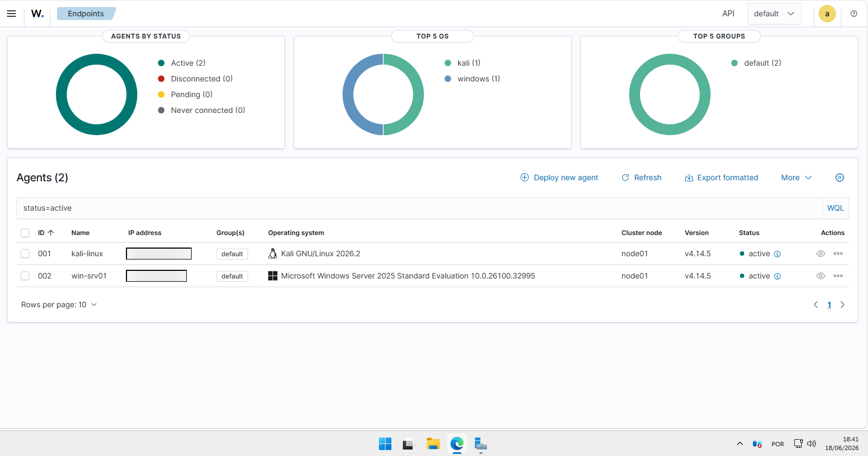868x456 pixels.
Task: Click the Top 5 Groups donut chart
Action: [x=670, y=59]
